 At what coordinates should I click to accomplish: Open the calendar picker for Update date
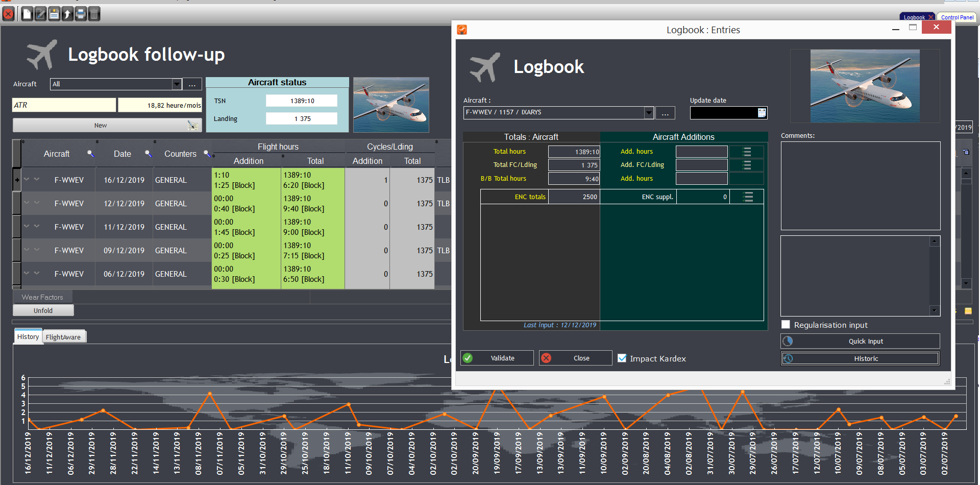tap(762, 113)
